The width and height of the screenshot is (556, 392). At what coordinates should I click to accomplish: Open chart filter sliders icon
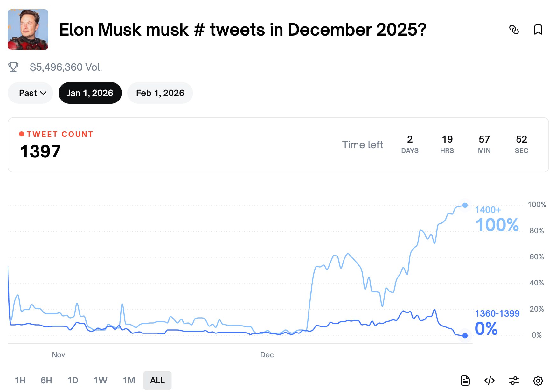(x=514, y=380)
